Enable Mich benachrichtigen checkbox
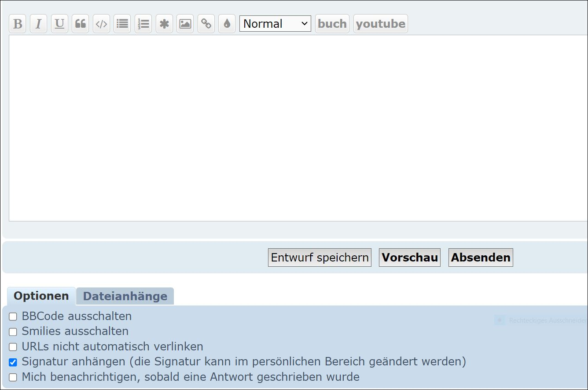The height and width of the screenshot is (390, 588). click(x=13, y=377)
